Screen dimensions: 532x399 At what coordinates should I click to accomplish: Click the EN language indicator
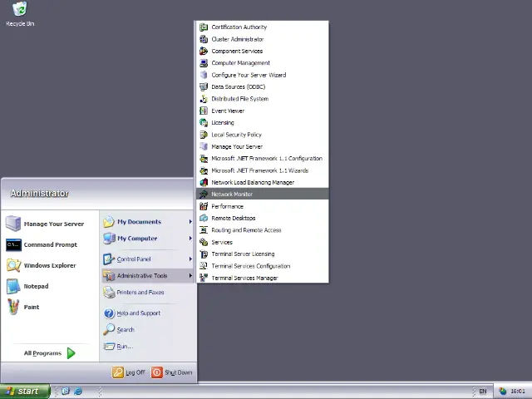(x=483, y=392)
